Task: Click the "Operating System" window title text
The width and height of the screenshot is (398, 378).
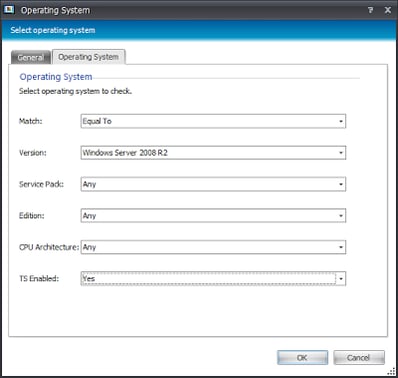Action: 55,10
